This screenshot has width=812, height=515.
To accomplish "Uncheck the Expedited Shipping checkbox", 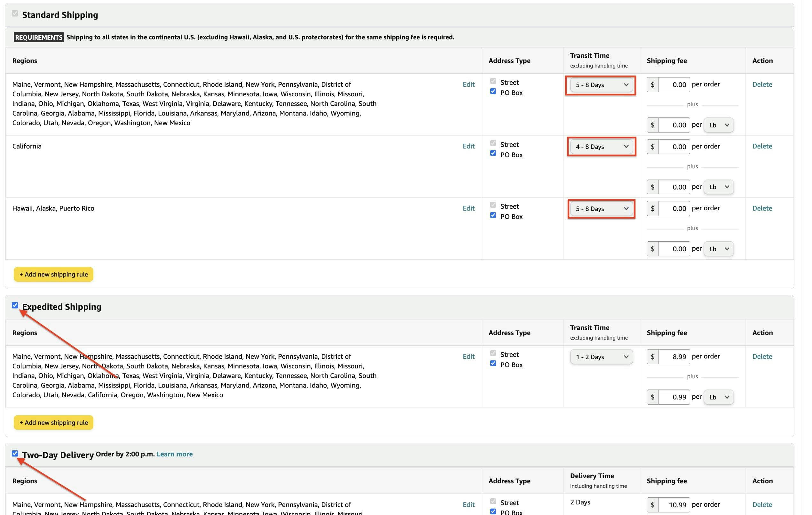I will pyautogui.click(x=15, y=305).
